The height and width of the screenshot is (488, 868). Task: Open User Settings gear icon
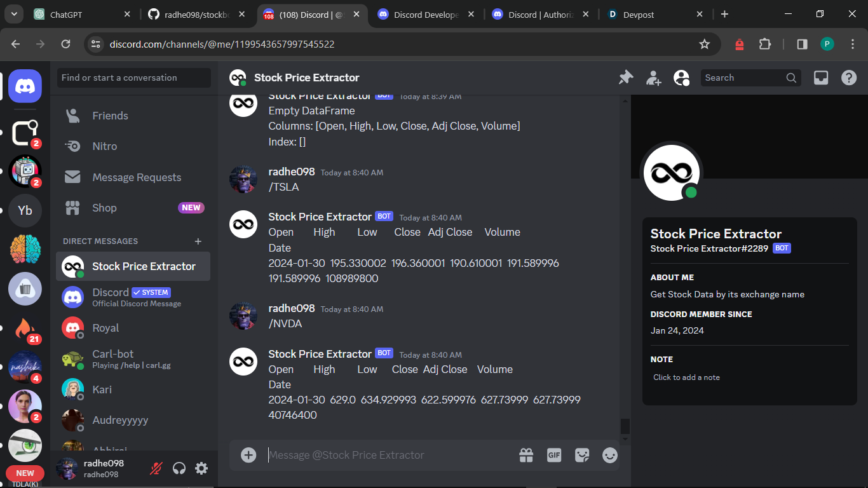(x=201, y=469)
